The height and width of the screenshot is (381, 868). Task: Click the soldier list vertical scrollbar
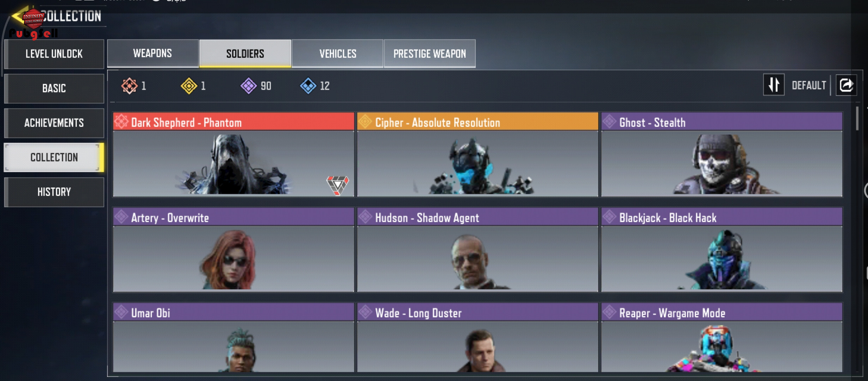(x=857, y=119)
